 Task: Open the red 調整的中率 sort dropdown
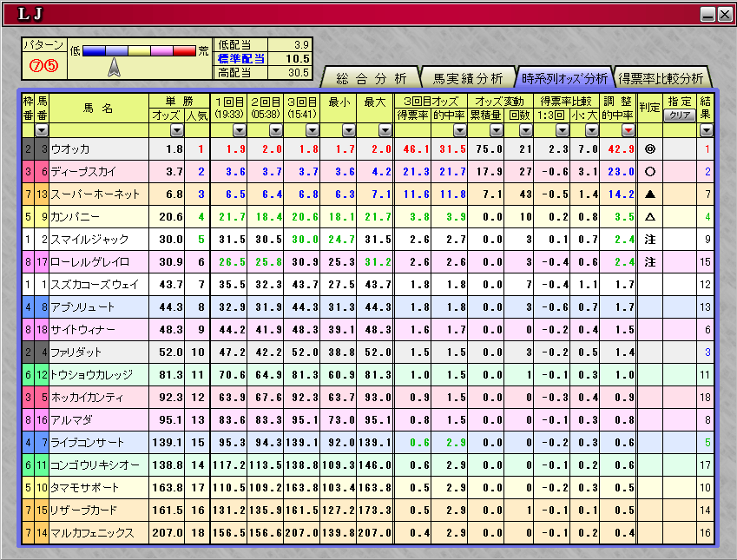(x=628, y=130)
